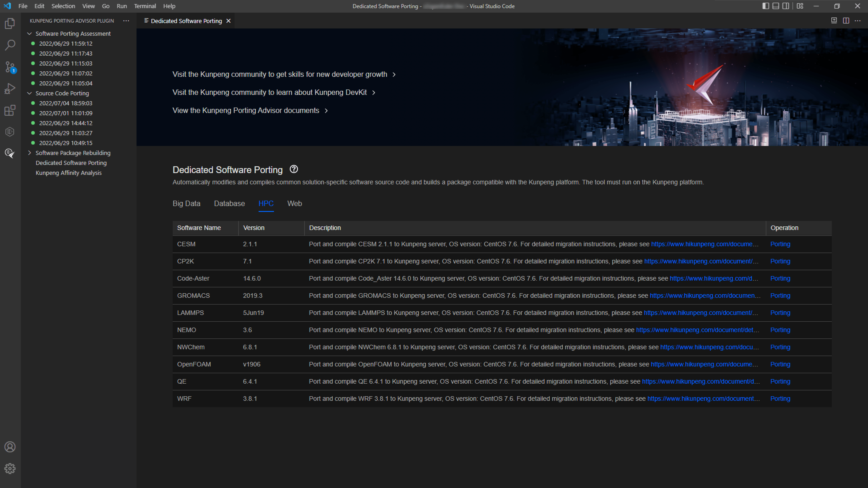The height and width of the screenshot is (488, 868).
Task: Click help icon beside Dedicated Software Porting
Action: pos(293,169)
